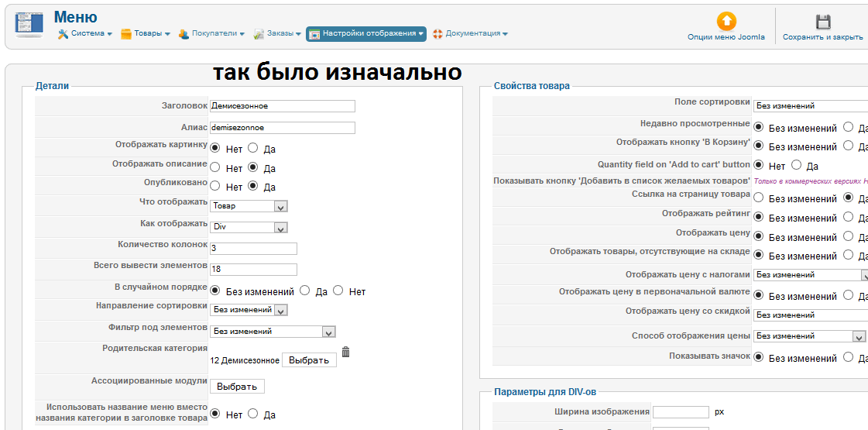Viewport: 868px width, 430px height.
Task: Click Выбрать button for associated modules
Action: [237, 386]
